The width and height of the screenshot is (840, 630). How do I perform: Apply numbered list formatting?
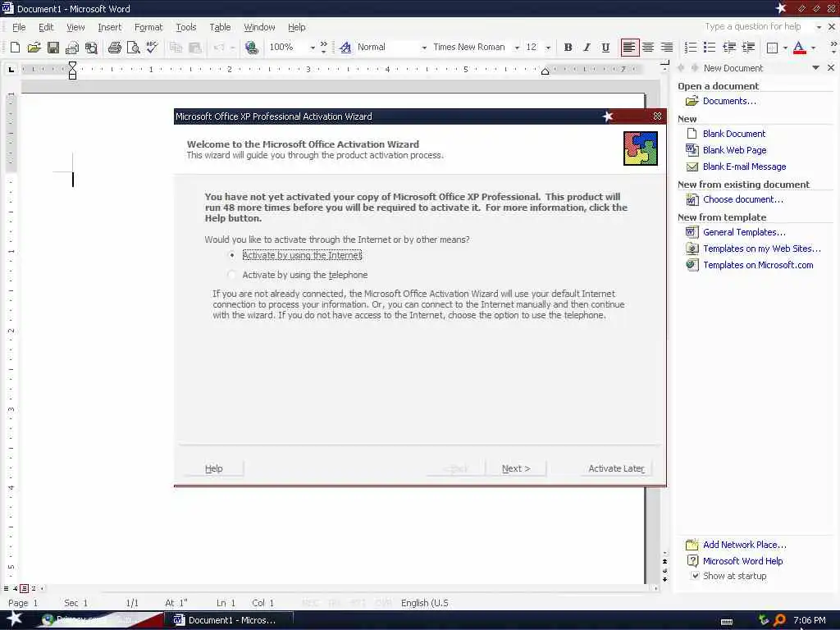coord(691,47)
